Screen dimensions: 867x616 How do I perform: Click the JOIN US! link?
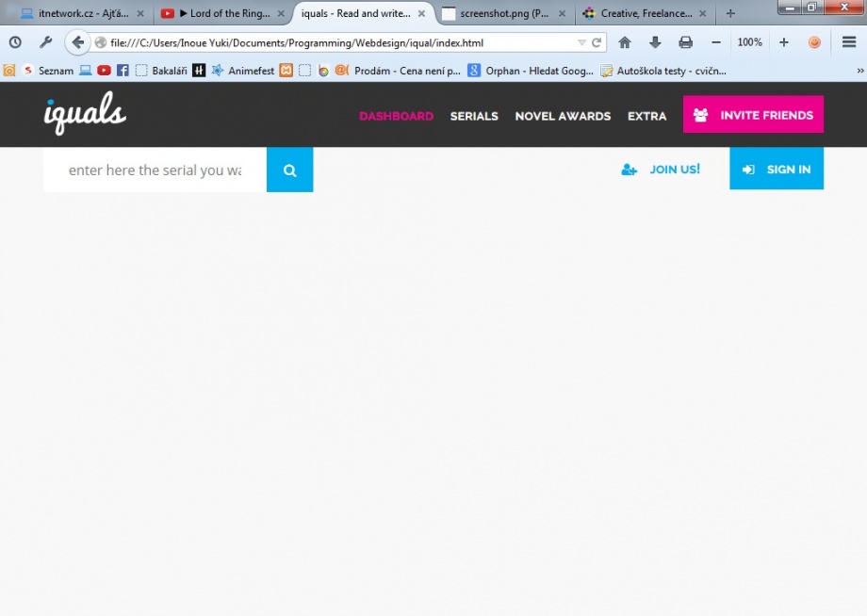(x=661, y=169)
